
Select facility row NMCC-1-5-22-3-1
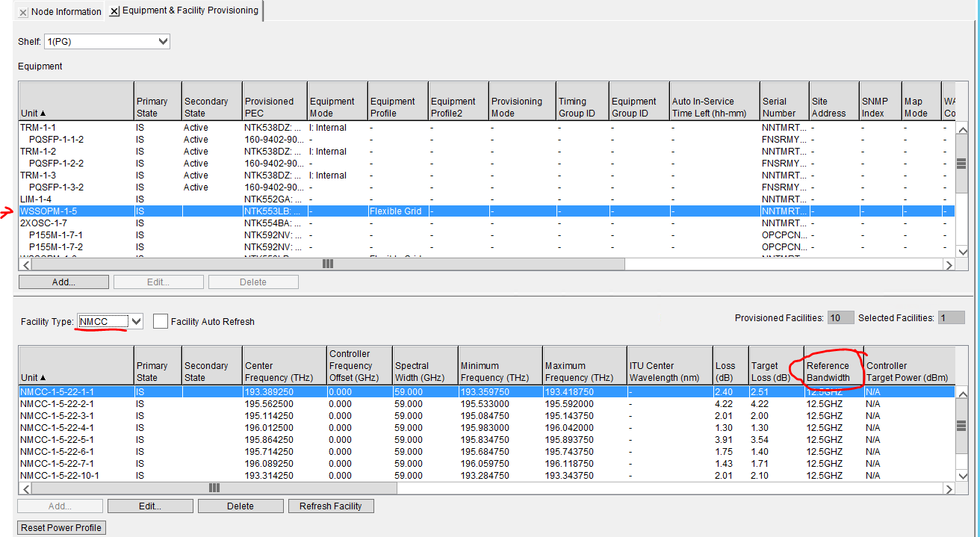tap(487, 416)
